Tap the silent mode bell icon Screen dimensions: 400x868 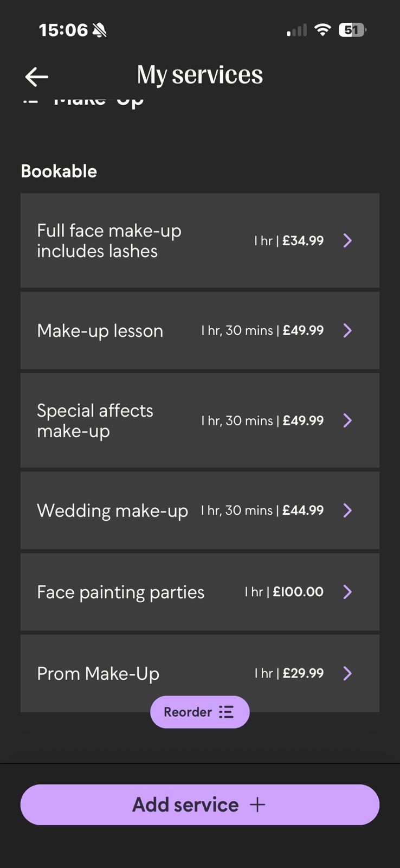pyautogui.click(x=100, y=30)
